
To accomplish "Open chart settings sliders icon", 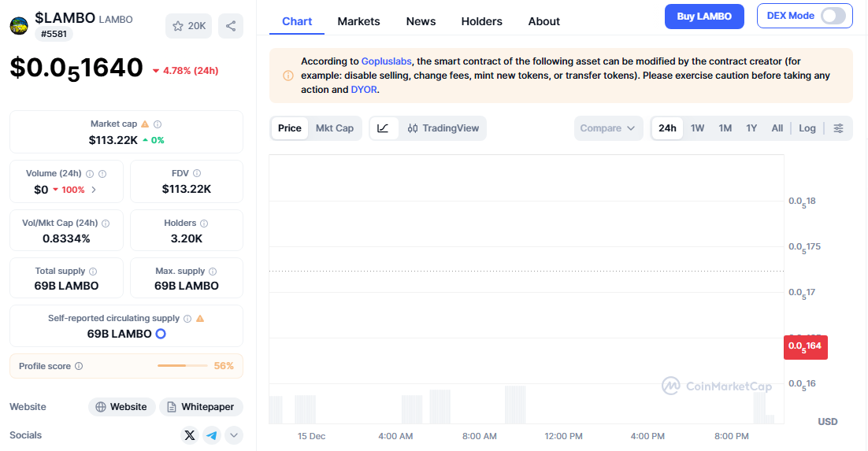I will (x=838, y=128).
